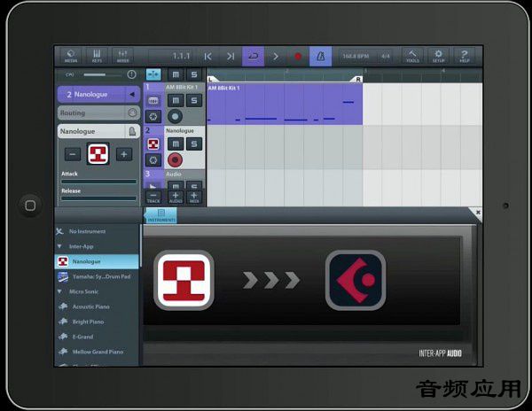The image size is (532, 411).
Task: Collapse the Inter-App category
Action: [x=97, y=246]
